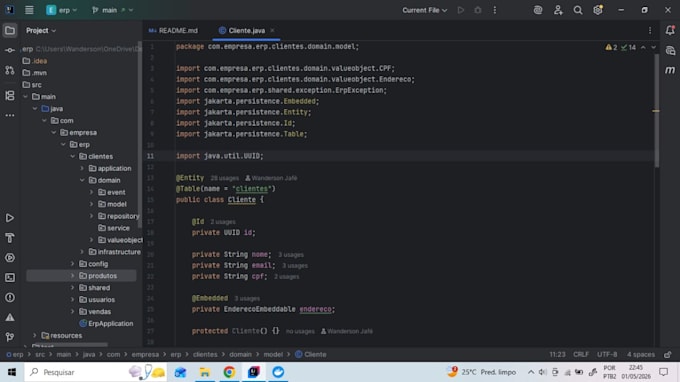
Task: Open editor tabs options menu
Action: click(x=650, y=30)
